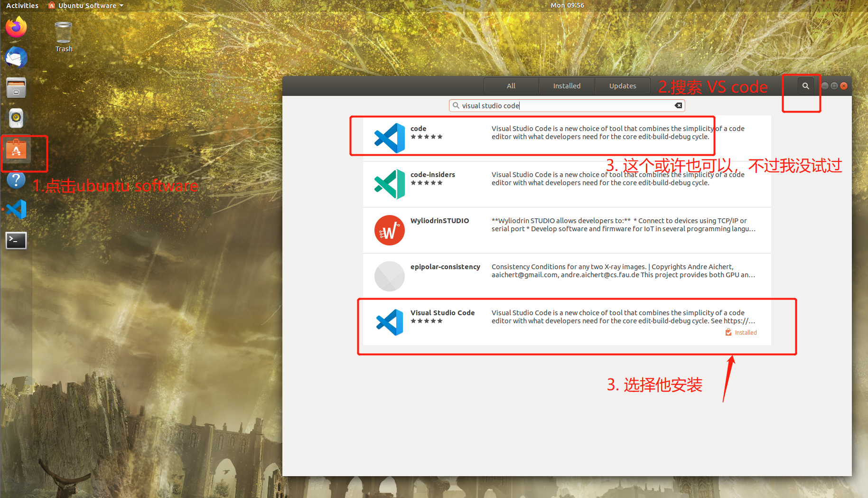Click the code star rating
This screenshot has width=868, height=498.
[x=427, y=137]
